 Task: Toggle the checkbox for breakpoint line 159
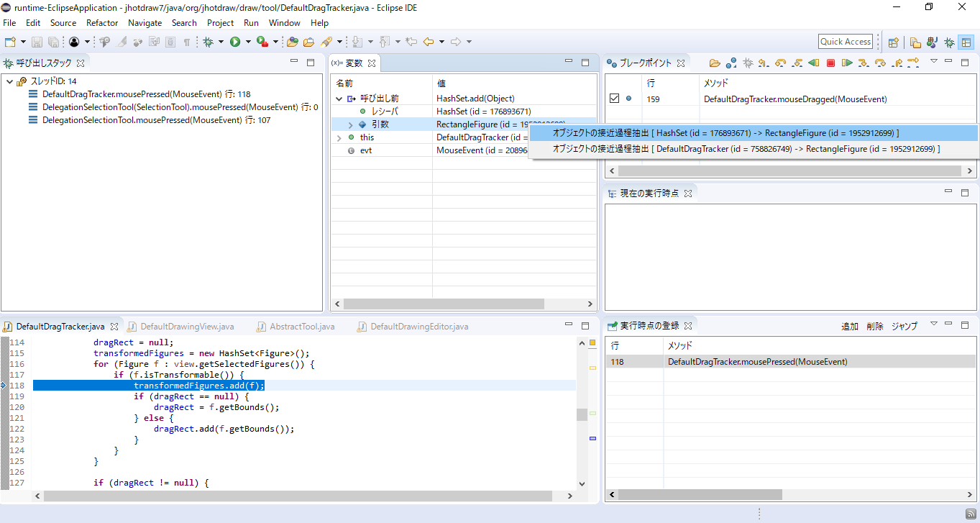(x=614, y=99)
